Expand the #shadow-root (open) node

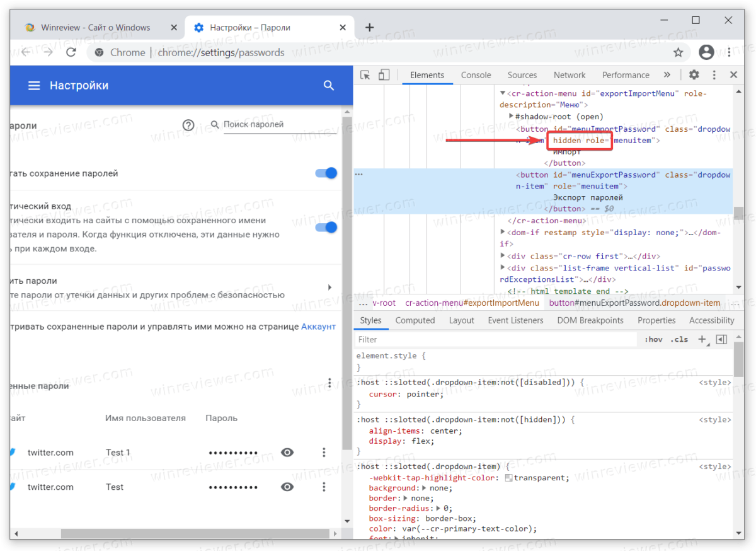point(512,117)
